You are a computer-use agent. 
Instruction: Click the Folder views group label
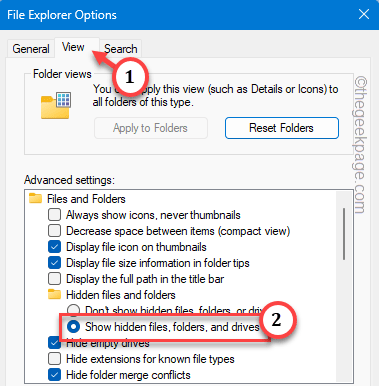coord(62,74)
